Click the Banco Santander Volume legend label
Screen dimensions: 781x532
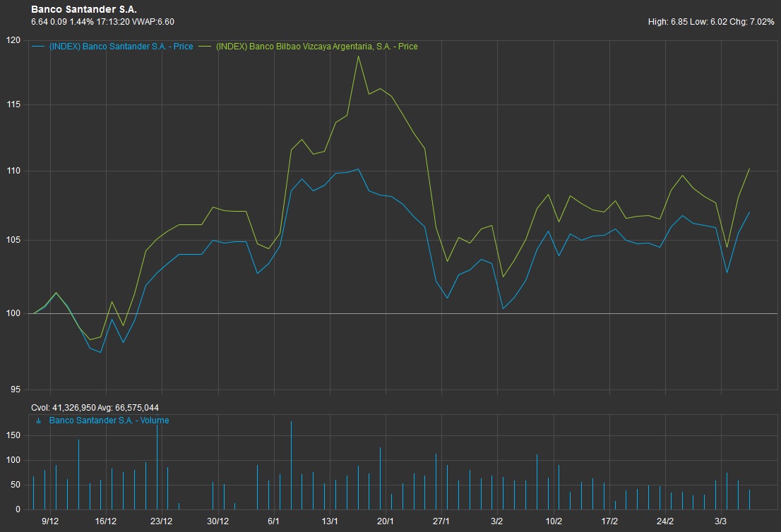coord(109,421)
